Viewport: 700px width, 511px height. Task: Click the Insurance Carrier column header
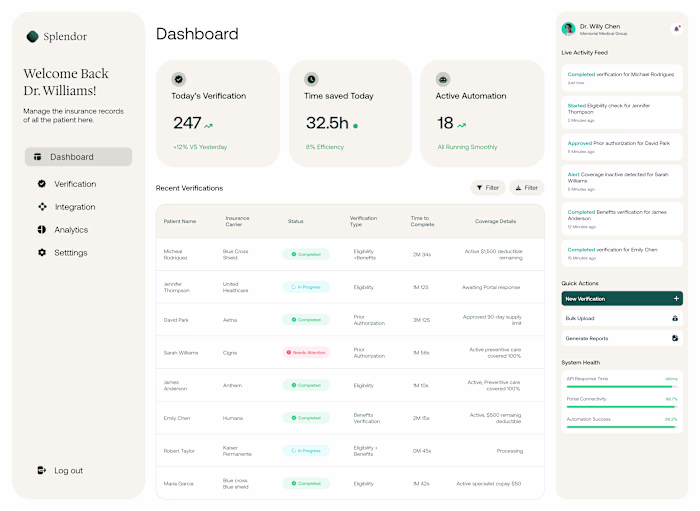pyautogui.click(x=237, y=221)
